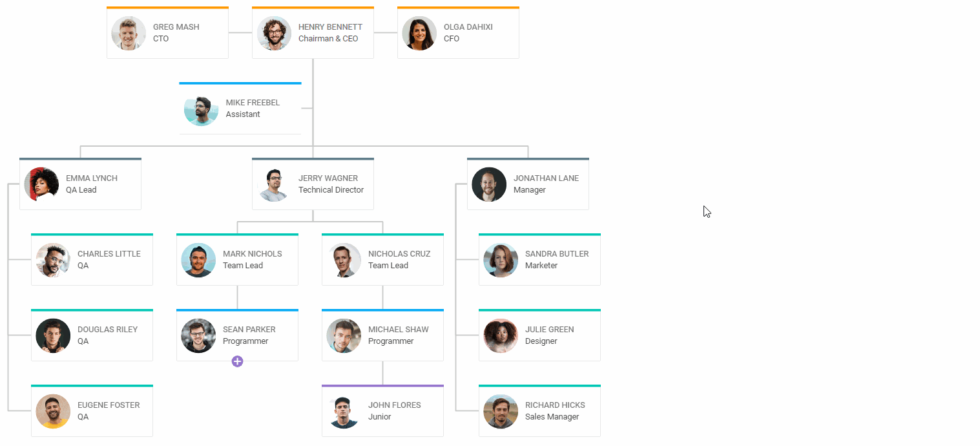Select the Nicholas Cruz Team Lead card

382,260
